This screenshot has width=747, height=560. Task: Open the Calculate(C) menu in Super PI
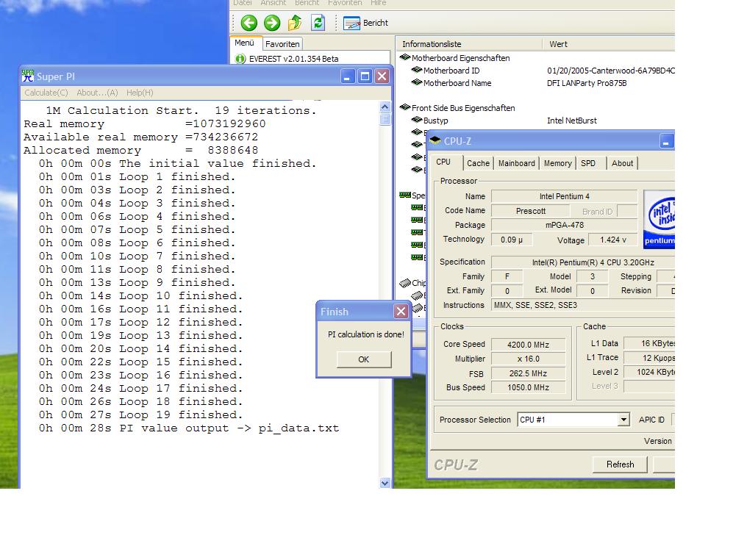pos(46,93)
